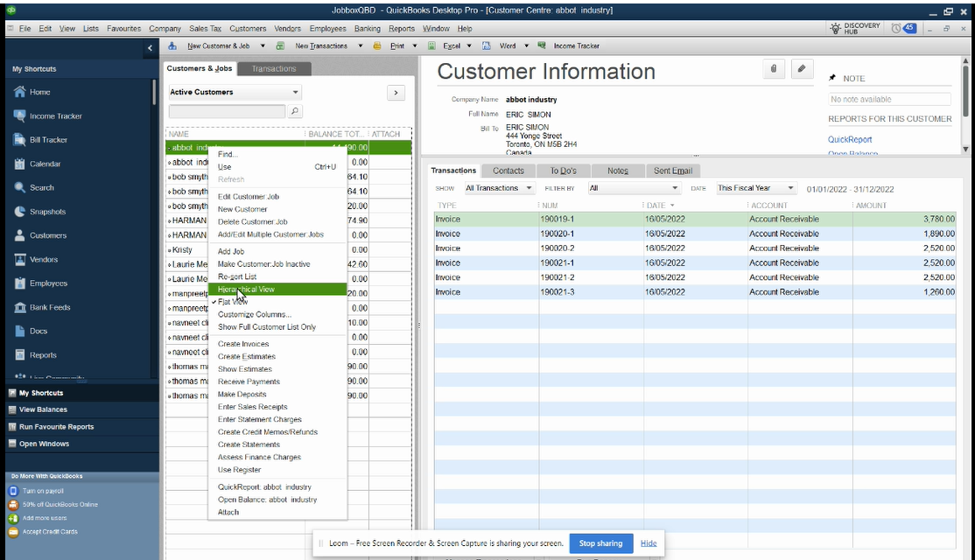Select invoice row 190020-1
This screenshot has height=560, width=975.
(x=695, y=234)
